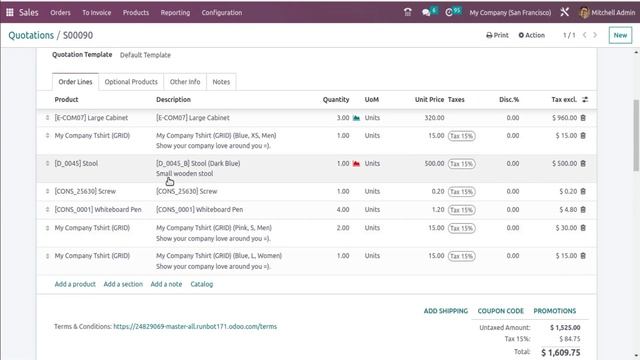Switch to the Notes tab
This screenshot has height=360, width=640.
(221, 82)
